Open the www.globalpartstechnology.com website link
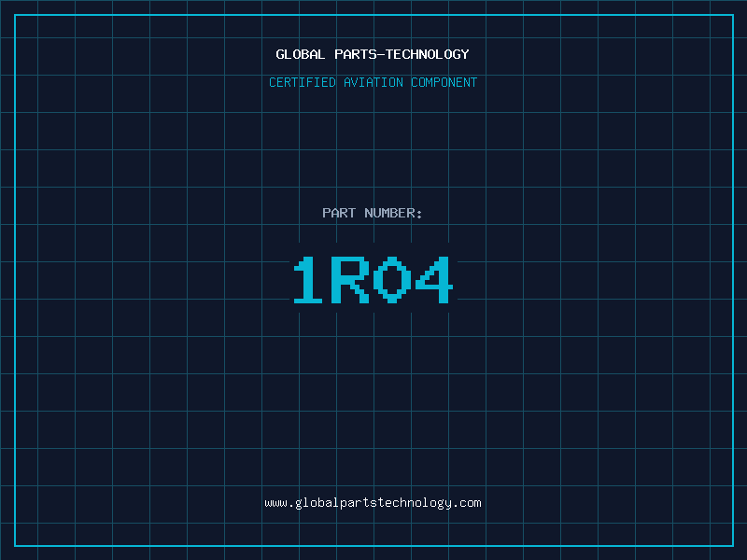747x560 pixels. tap(373, 503)
